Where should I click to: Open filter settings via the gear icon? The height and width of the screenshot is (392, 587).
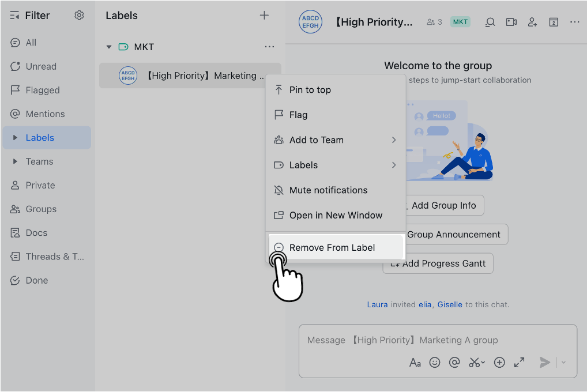[x=79, y=15]
